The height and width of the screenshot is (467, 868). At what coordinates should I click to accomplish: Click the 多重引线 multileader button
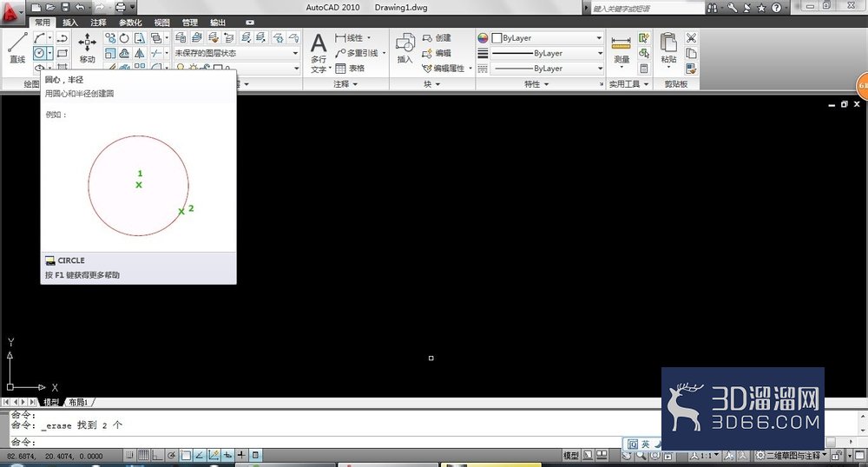click(x=359, y=53)
